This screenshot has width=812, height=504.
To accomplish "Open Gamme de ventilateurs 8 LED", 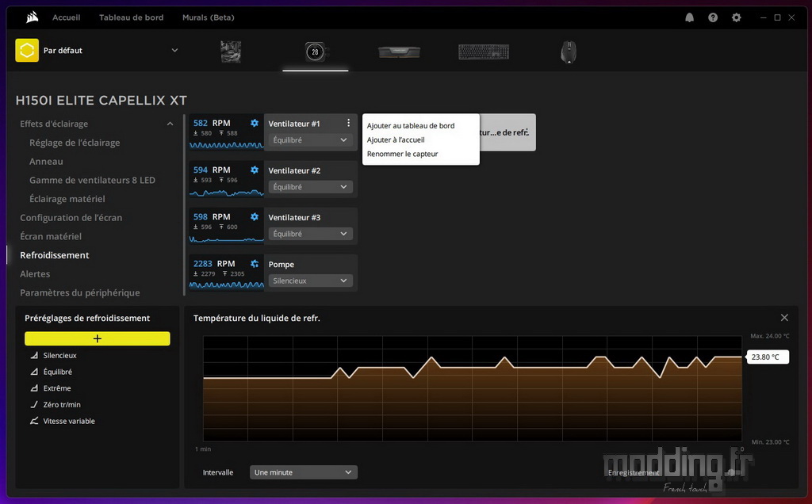I will [x=92, y=180].
